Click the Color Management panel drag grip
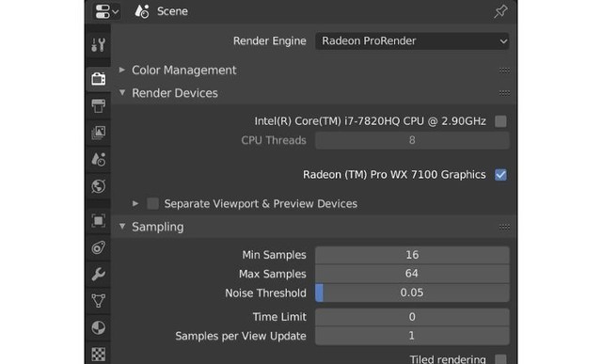This screenshot has height=364, width=602. (x=504, y=71)
